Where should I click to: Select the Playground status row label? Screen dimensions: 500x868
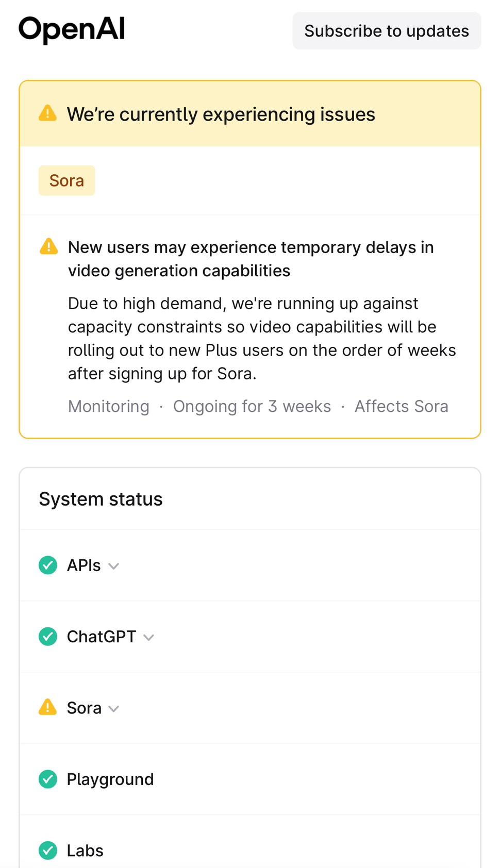click(x=110, y=779)
